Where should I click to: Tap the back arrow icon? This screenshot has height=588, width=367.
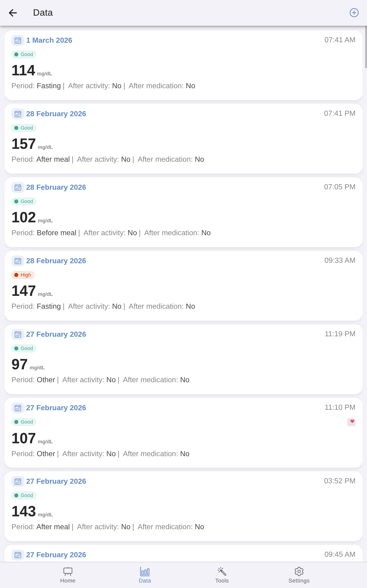tap(13, 13)
